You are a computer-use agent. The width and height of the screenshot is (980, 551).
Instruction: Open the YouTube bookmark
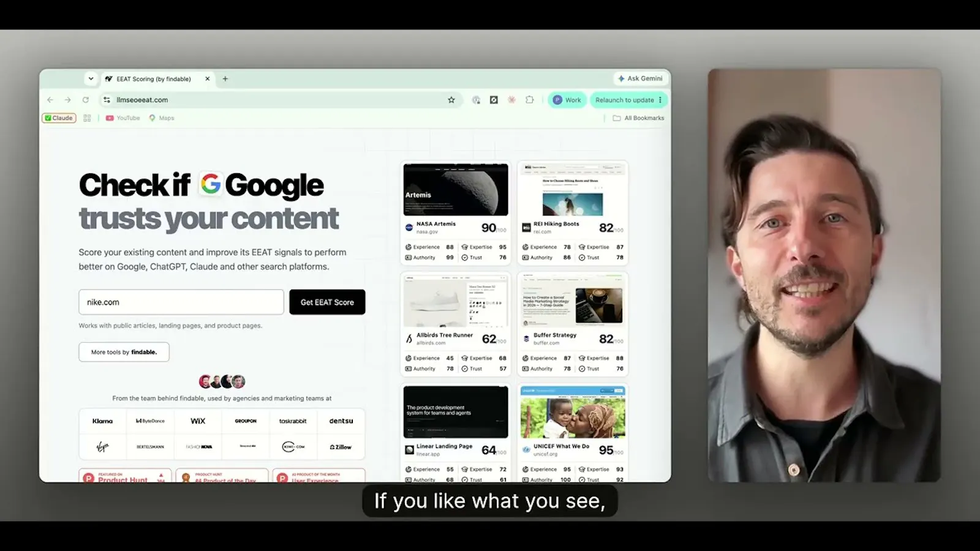coord(123,118)
